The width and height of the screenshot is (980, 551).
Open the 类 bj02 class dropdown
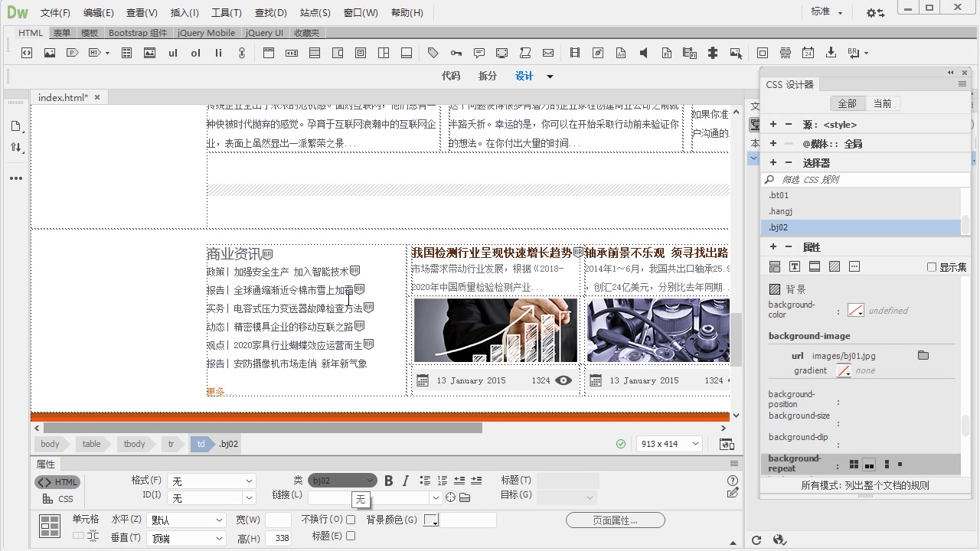[343, 481]
